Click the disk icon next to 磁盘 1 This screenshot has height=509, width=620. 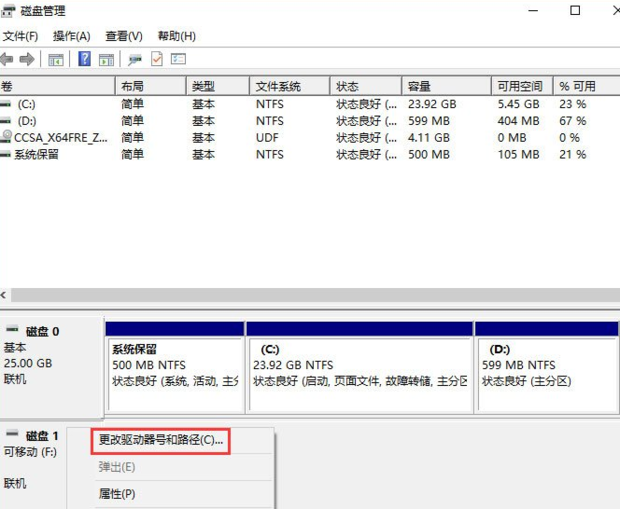(13, 433)
